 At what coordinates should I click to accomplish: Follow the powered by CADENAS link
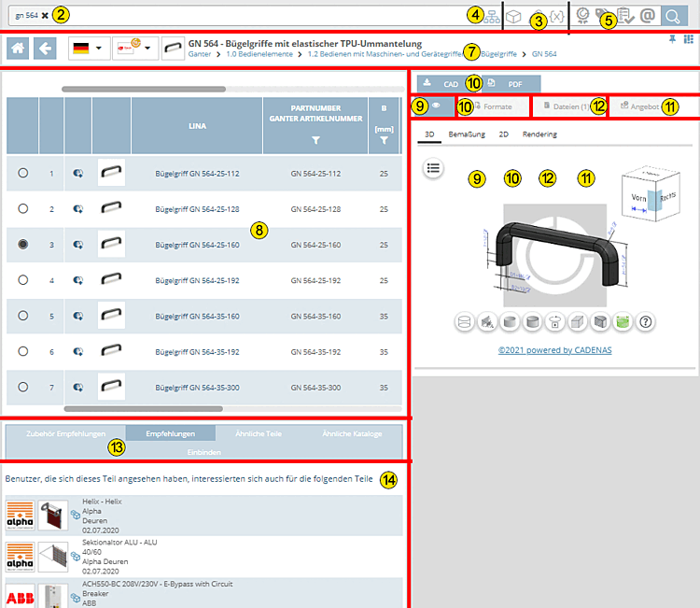(555, 350)
